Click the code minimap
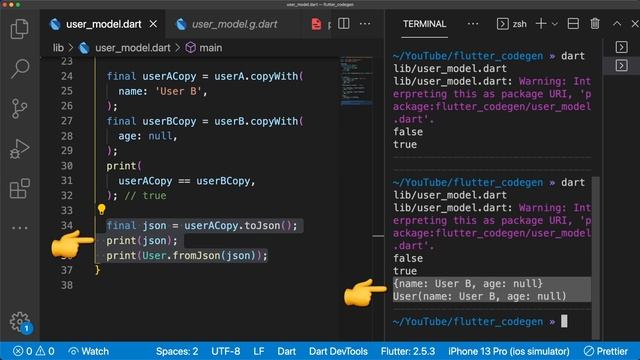The height and width of the screenshot is (360, 640). click(x=356, y=82)
